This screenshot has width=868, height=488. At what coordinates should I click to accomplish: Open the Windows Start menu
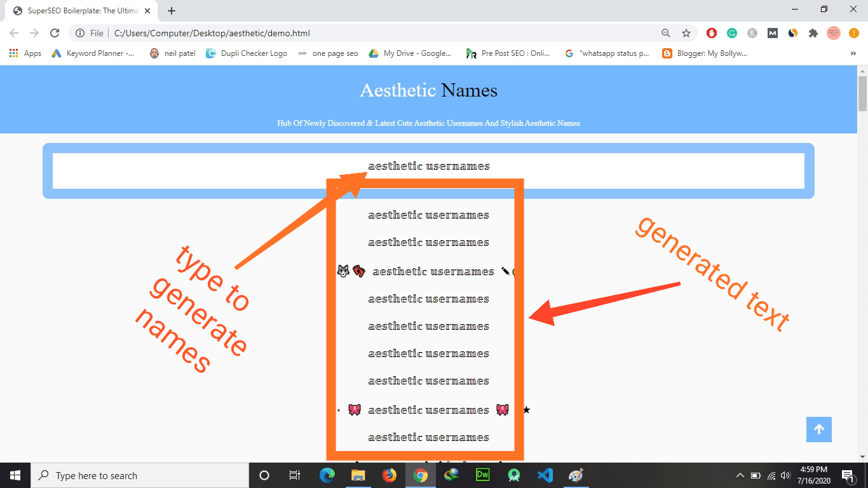[15, 475]
